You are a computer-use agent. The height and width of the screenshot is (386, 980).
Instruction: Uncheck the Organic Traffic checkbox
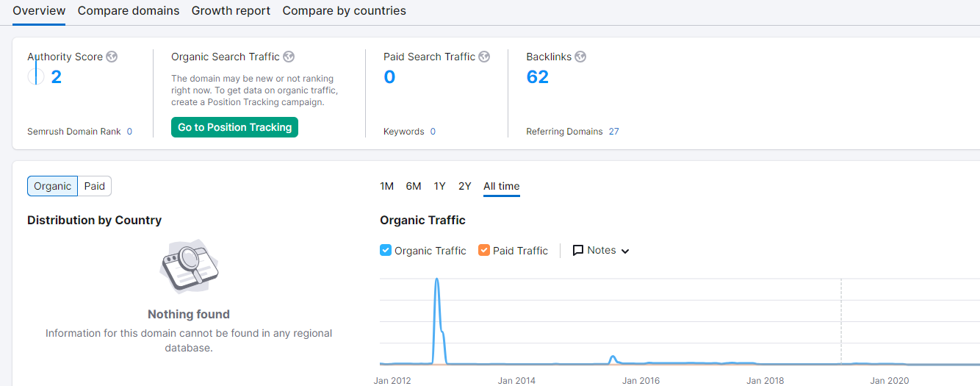(x=386, y=250)
